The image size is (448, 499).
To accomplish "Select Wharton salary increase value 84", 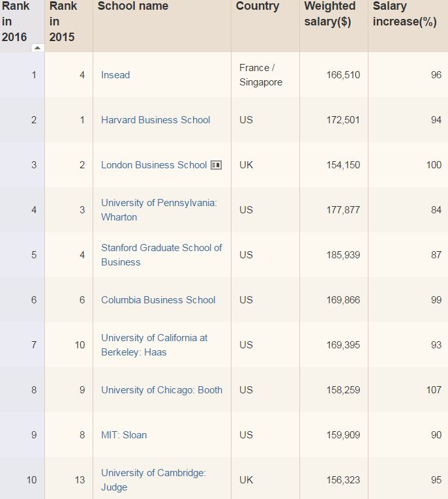I will click(436, 210).
